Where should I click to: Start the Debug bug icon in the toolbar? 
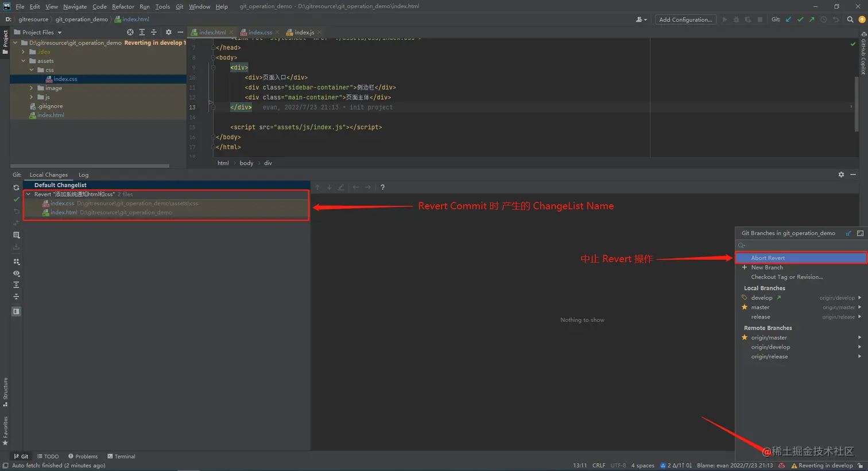[737, 19]
